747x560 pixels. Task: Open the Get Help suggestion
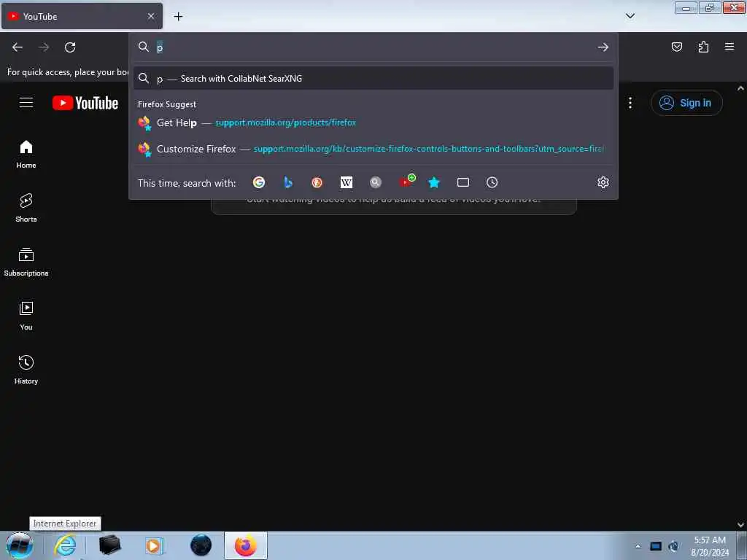tap(373, 122)
